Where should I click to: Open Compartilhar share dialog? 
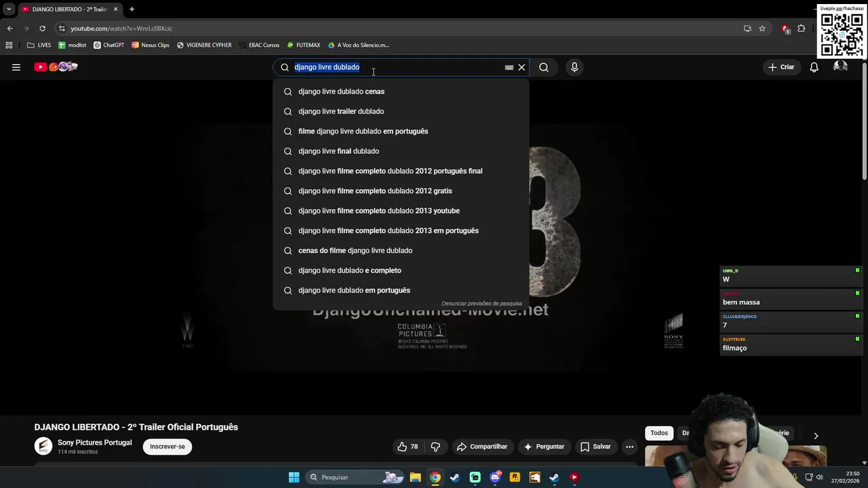(481, 447)
